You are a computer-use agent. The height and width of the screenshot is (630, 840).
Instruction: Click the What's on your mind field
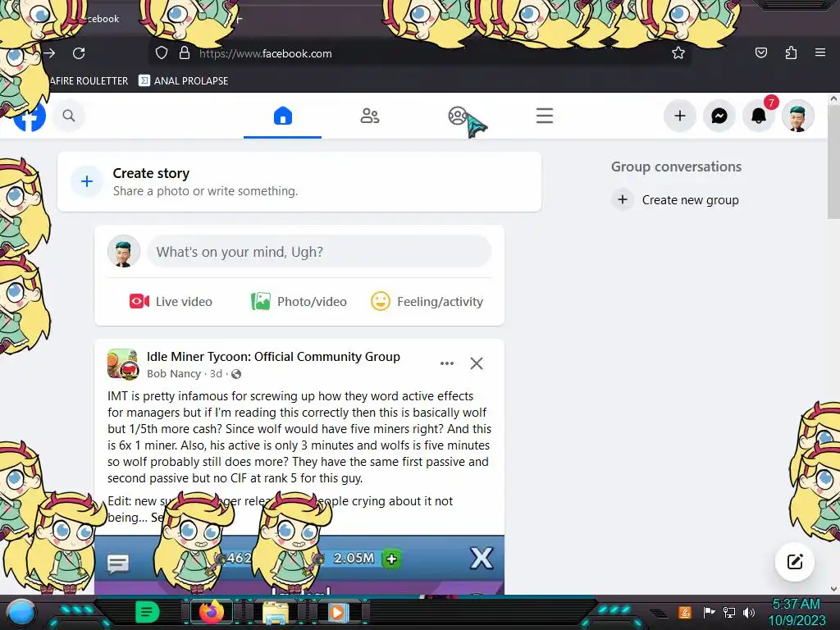coord(319,252)
